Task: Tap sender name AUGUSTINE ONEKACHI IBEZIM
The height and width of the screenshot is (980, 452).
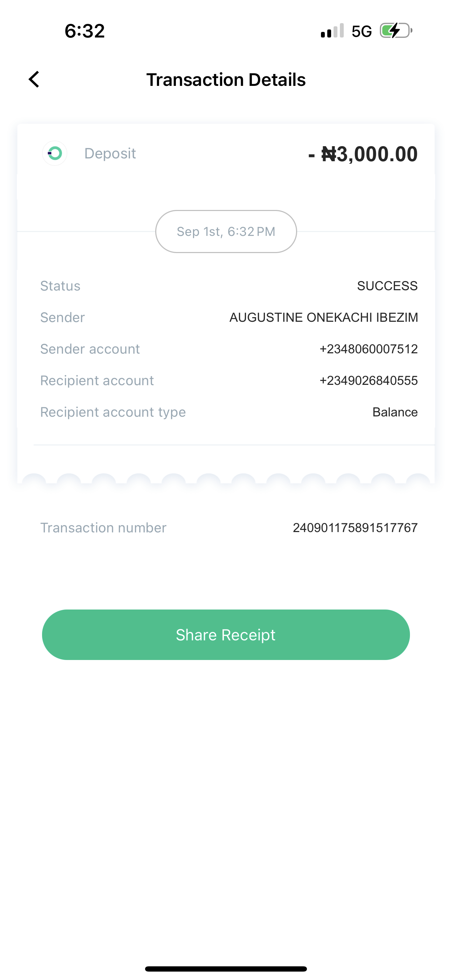Action: (323, 317)
